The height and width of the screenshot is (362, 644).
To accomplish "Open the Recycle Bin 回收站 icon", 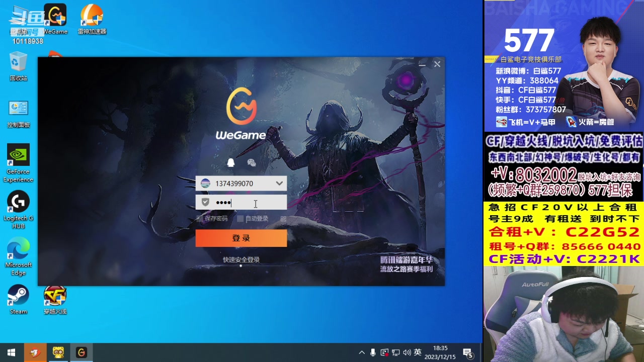I will pos(19,66).
